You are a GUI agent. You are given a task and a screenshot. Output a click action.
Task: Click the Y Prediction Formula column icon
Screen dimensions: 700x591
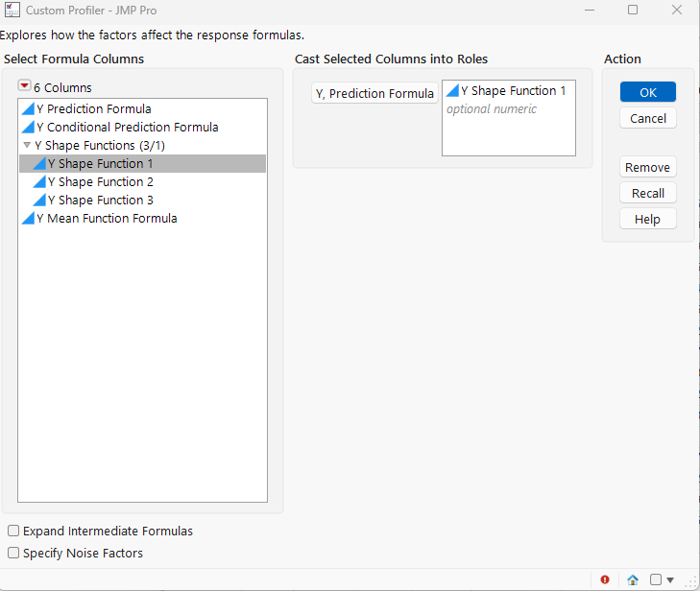point(28,108)
